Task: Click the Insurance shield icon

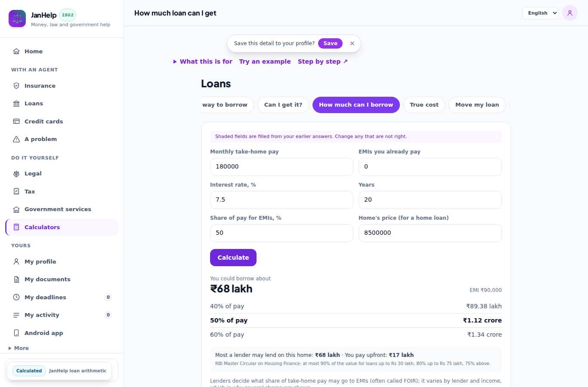Action: point(16,86)
